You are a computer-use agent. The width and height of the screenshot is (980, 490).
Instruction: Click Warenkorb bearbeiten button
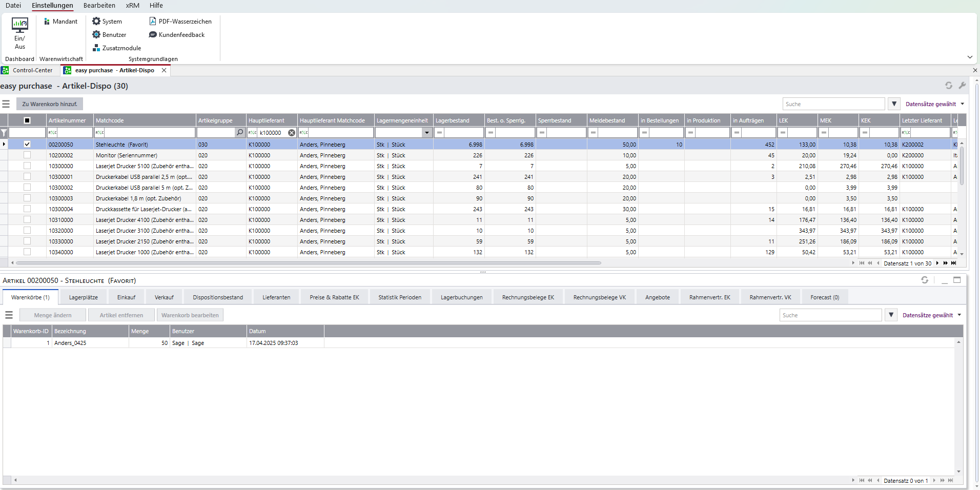tap(190, 315)
